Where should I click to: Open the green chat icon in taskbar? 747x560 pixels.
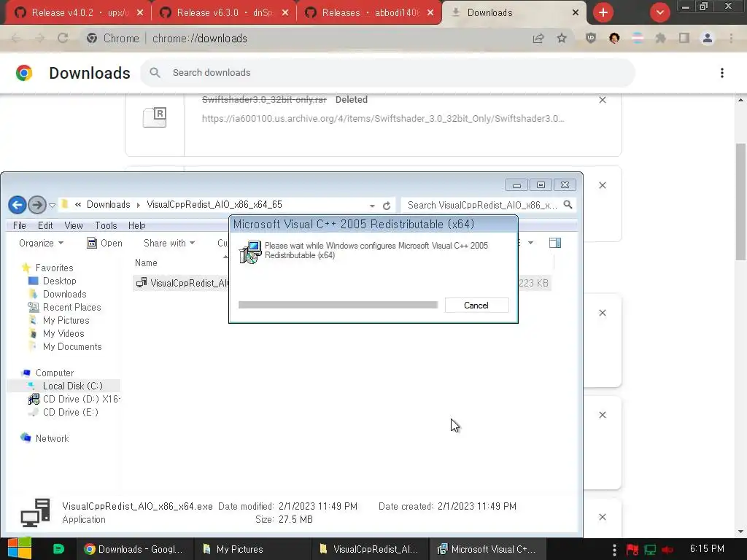(58, 549)
